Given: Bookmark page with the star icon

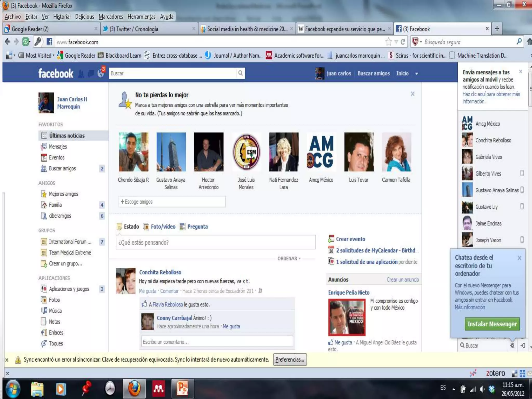Looking at the screenshot, I should point(388,42).
